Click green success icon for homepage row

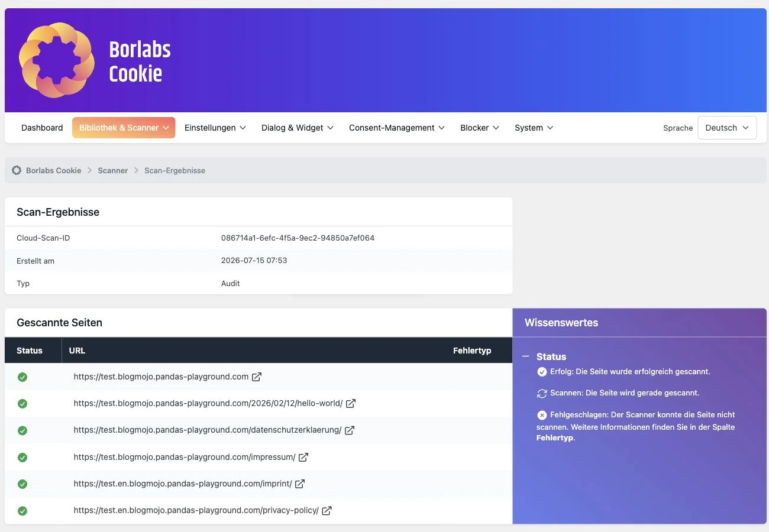pyautogui.click(x=22, y=377)
